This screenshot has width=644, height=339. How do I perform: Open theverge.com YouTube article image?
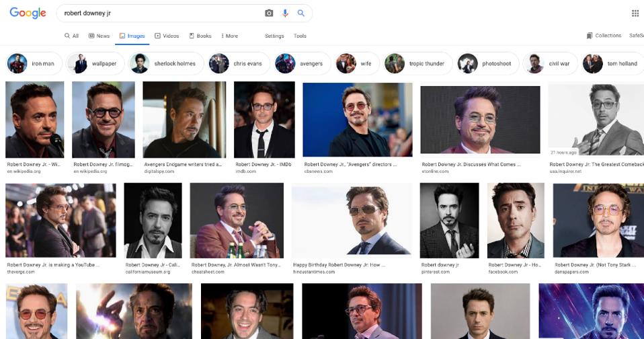(x=61, y=220)
